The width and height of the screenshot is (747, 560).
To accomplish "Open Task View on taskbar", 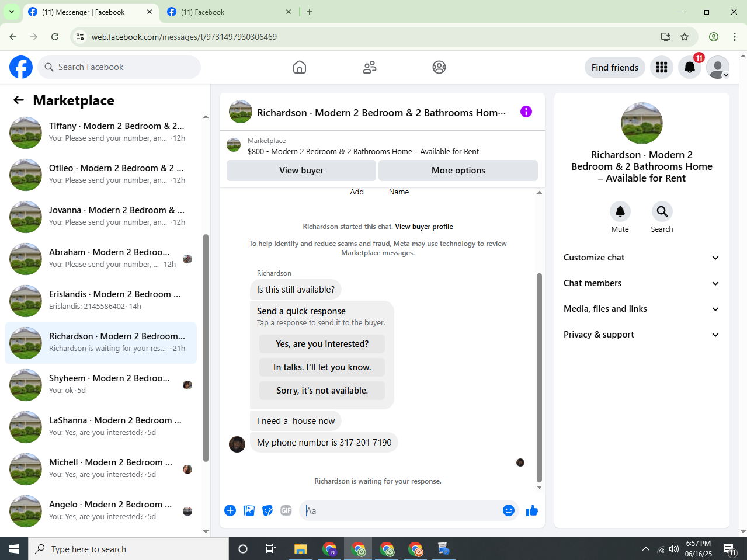I will point(271,549).
